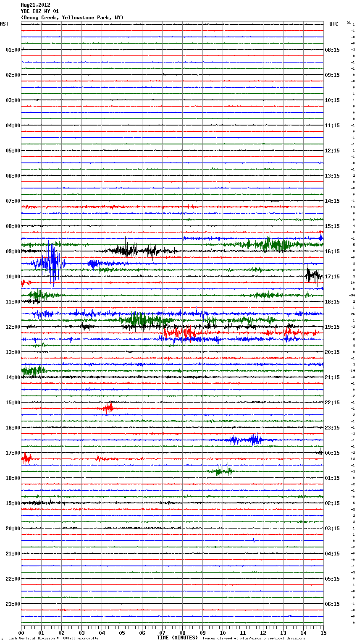The height and width of the screenshot is (644, 357).
Task: Select the station code "YDC EHZ WY 01"
Action: point(40,11)
